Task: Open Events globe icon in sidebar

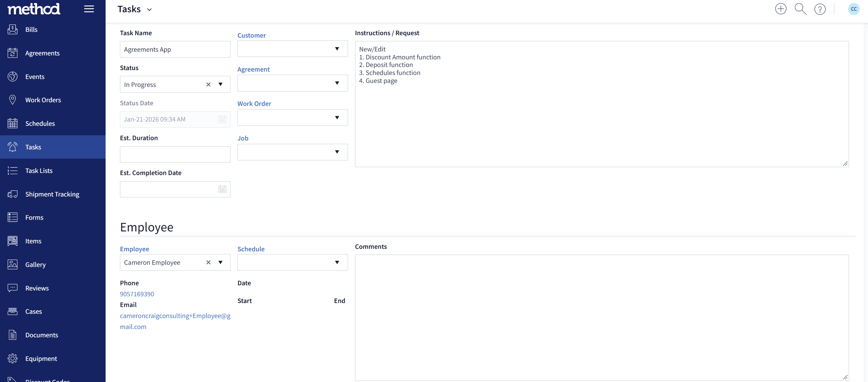Action: [x=13, y=77]
